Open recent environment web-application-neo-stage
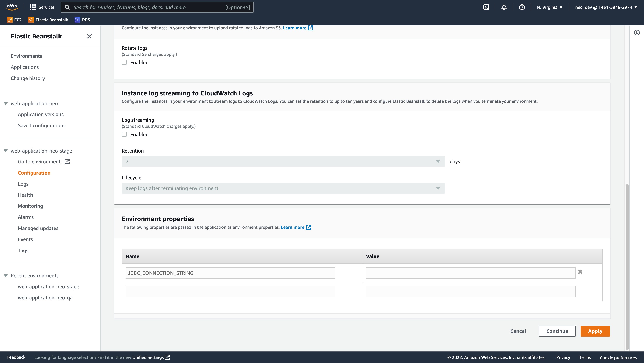Screen dimensions: 644x363 [48, 287]
